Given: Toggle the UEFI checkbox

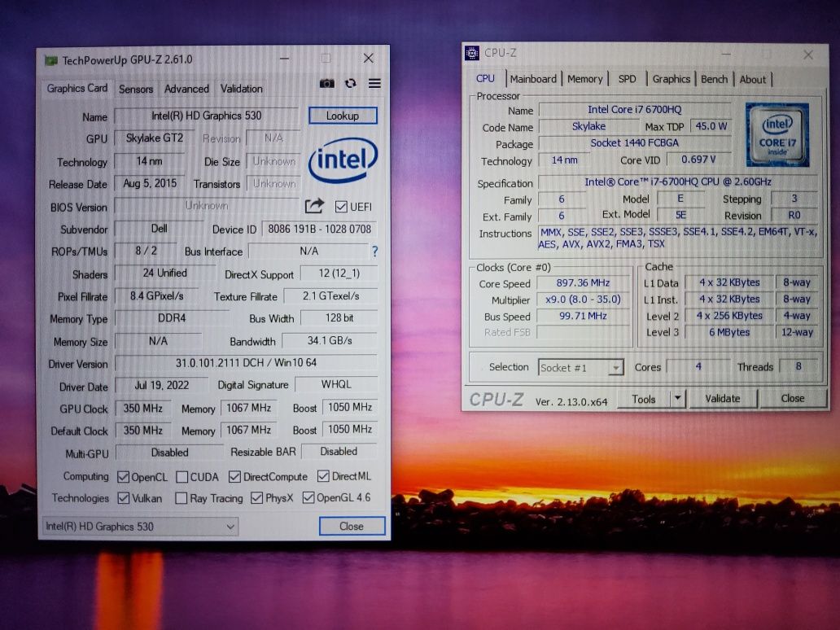Looking at the screenshot, I should coord(341,207).
